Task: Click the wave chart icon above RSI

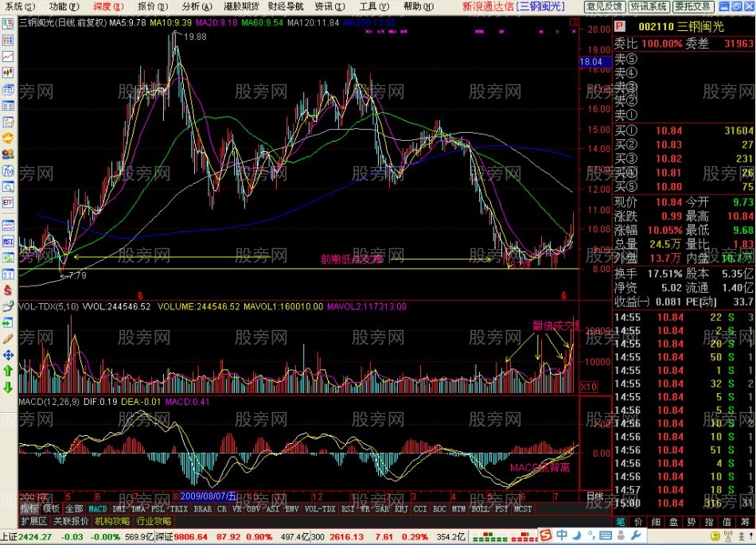Action: [8, 225]
